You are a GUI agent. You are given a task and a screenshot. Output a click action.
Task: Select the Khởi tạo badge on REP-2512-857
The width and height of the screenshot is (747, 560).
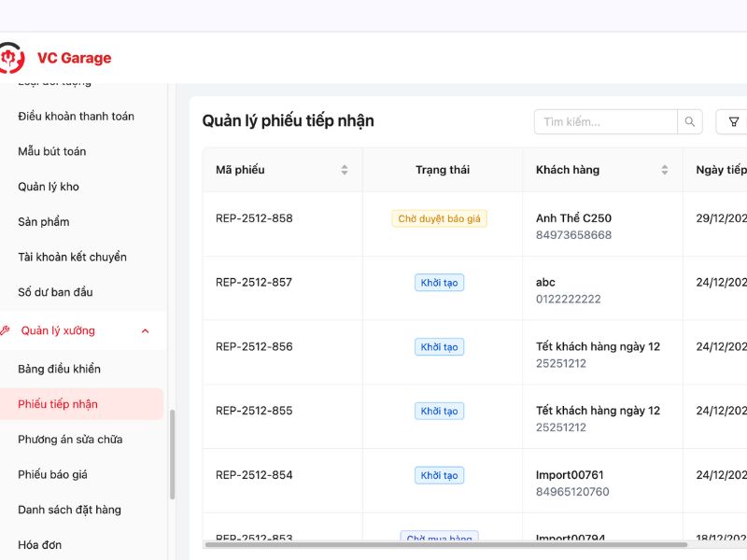point(440,282)
